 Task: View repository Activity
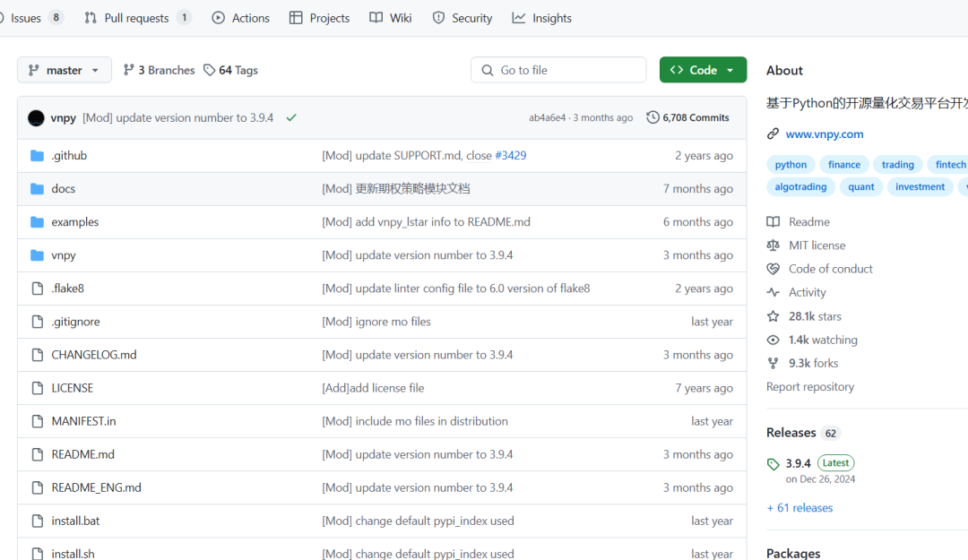(797, 292)
